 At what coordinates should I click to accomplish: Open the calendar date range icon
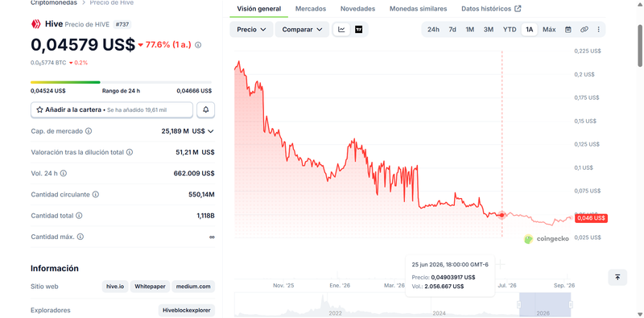click(568, 30)
